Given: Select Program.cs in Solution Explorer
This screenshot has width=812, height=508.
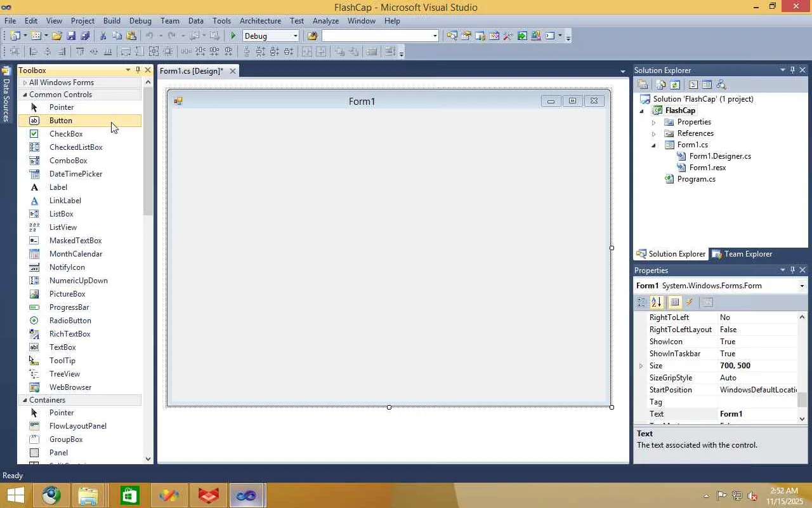Looking at the screenshot, I should tap(696, 179).
